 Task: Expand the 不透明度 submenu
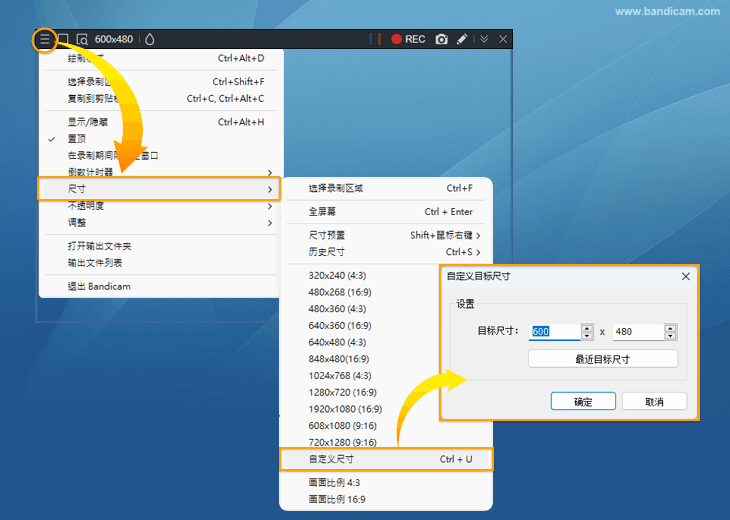(x=159, y=206)
